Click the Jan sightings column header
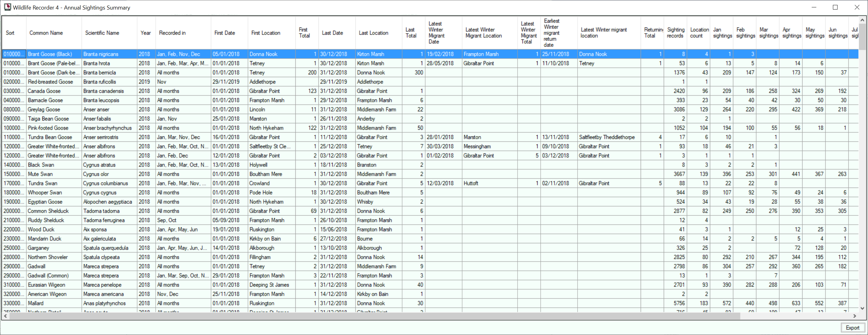This screenshot has height=335, width=868. pyautogui.click(x=722, y=33)
